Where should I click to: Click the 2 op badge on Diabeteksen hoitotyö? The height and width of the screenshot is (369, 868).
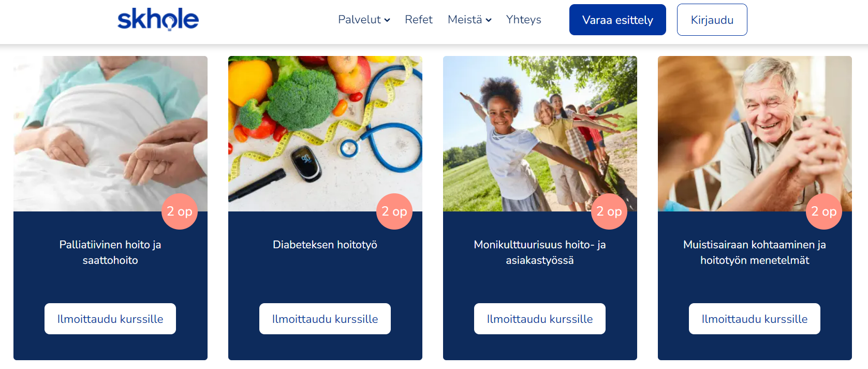tap(394, 211)
